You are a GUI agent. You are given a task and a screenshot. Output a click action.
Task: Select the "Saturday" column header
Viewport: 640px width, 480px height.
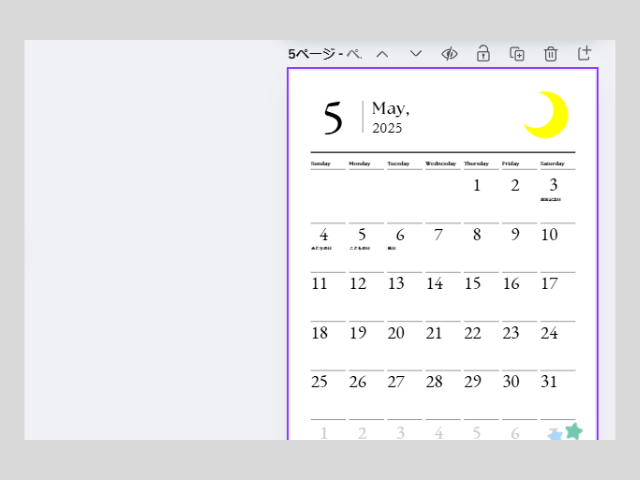click(552, 163)
